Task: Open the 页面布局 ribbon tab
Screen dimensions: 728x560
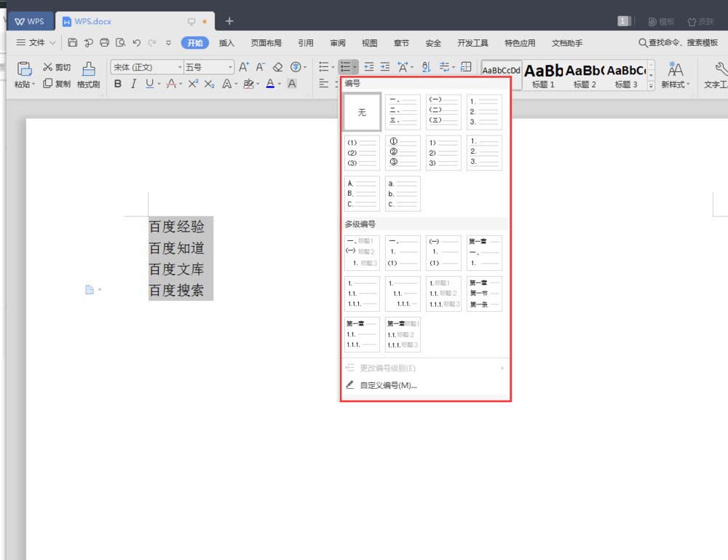Action: click(x=266, y=43)
